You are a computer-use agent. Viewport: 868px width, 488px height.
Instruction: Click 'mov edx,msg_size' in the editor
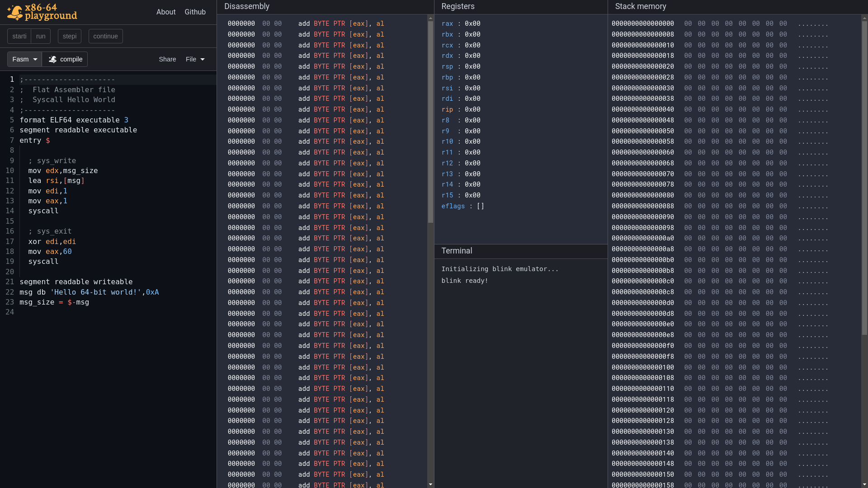(x=63, y=171)
